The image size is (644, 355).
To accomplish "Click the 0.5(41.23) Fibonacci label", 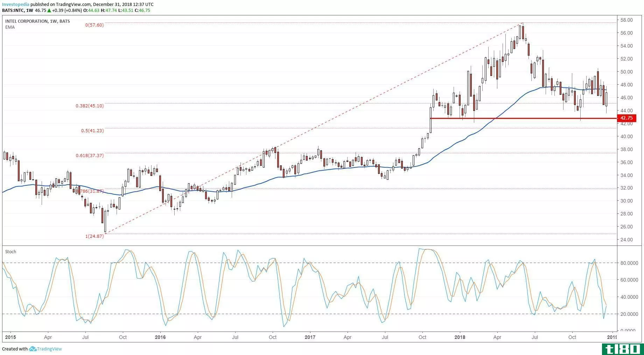I will click(x=92, y=130).
